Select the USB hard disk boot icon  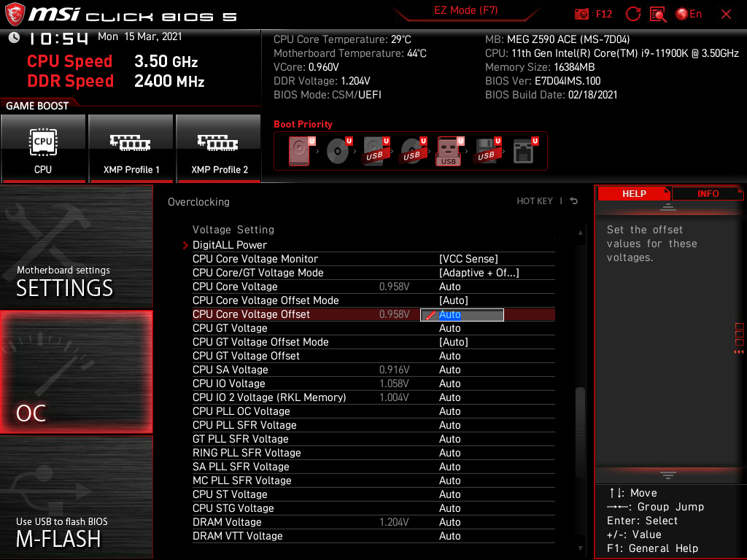376,151
